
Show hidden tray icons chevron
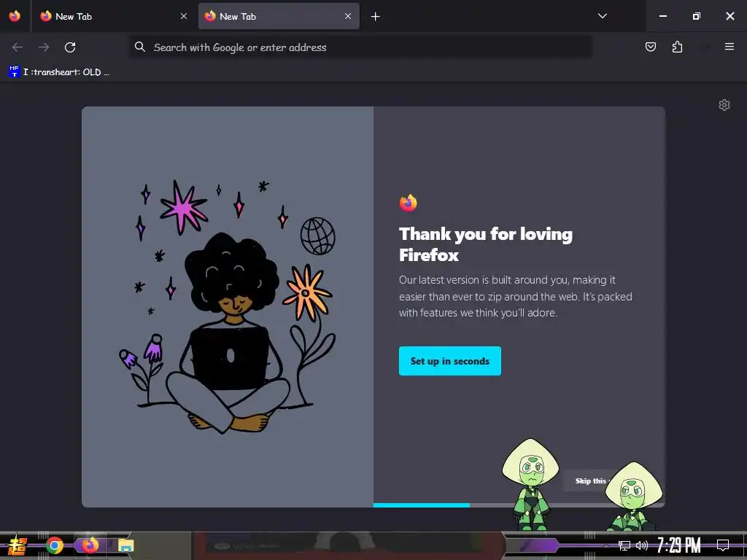[606, 545]
